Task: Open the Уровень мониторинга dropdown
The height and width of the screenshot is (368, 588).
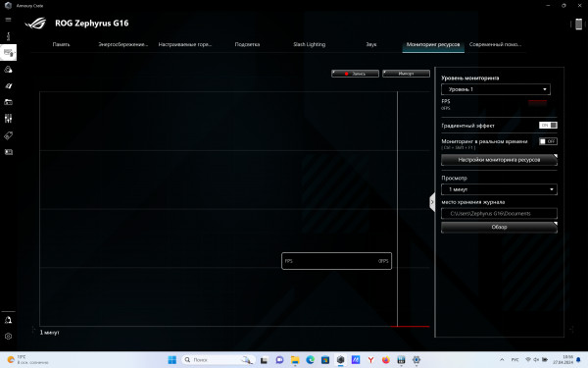Action: (x=496, y=89)
